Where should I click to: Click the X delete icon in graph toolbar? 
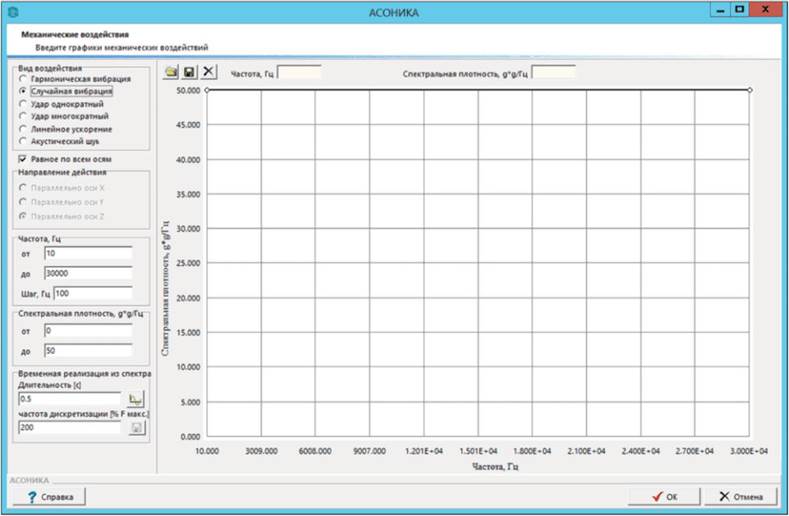pyautogui.click(x=208, y=72)
